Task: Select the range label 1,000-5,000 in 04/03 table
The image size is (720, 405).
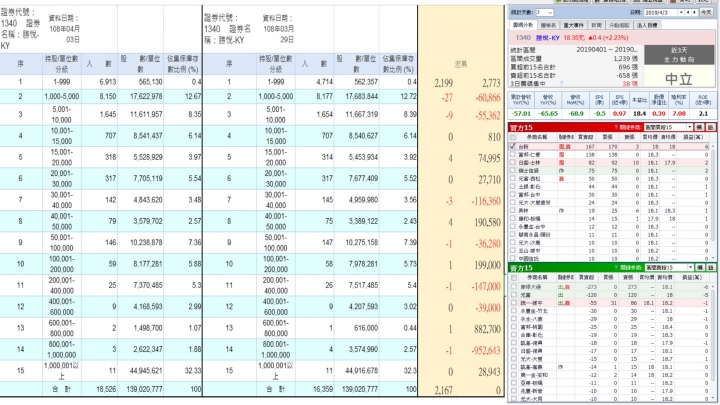Action: [62, 96]
